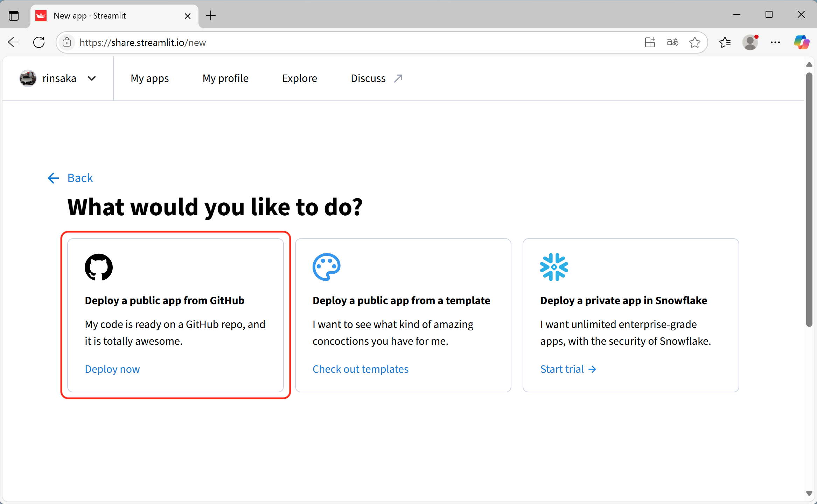
Task: Click the Back link
Action: point(80,178)
